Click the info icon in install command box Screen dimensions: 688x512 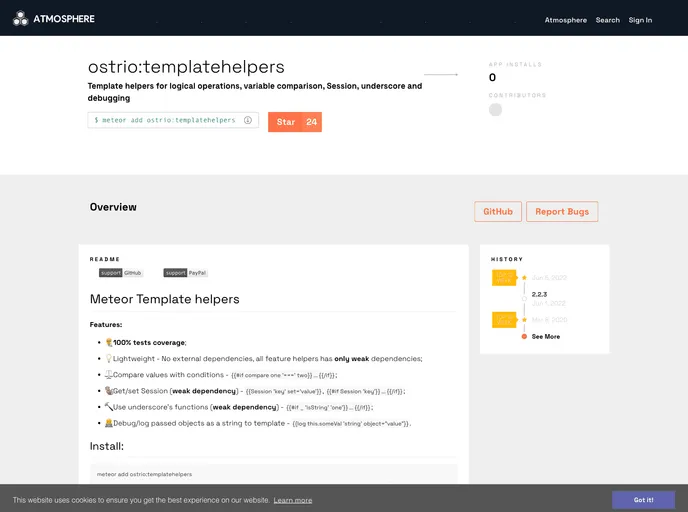(248, 120)
